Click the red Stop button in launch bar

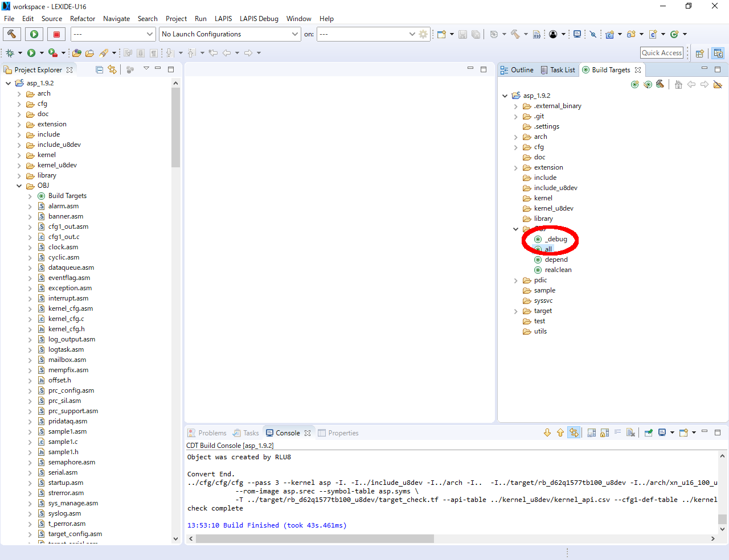pos(56,34)
